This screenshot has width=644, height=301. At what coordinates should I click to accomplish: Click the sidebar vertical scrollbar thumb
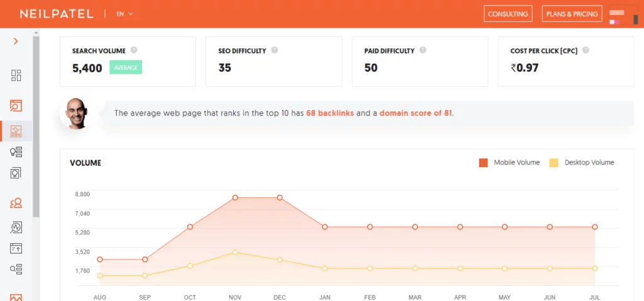coord(36,126)
